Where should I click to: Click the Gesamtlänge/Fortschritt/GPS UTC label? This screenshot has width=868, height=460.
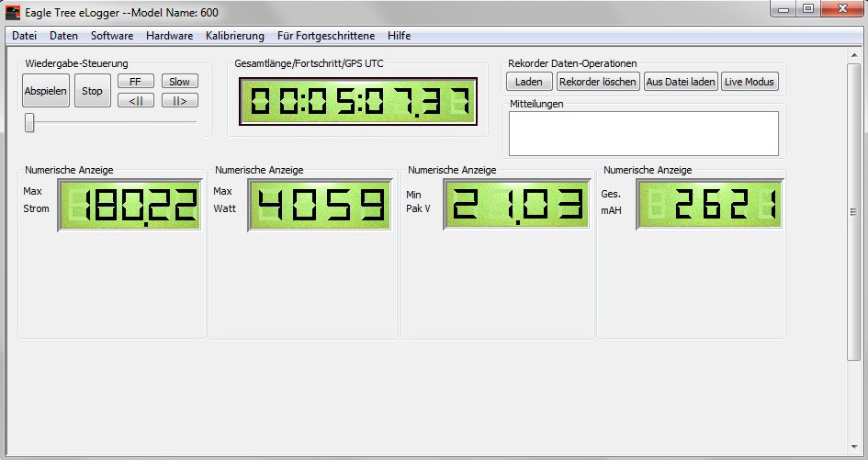pyautogui.click(x=309, y=63)
